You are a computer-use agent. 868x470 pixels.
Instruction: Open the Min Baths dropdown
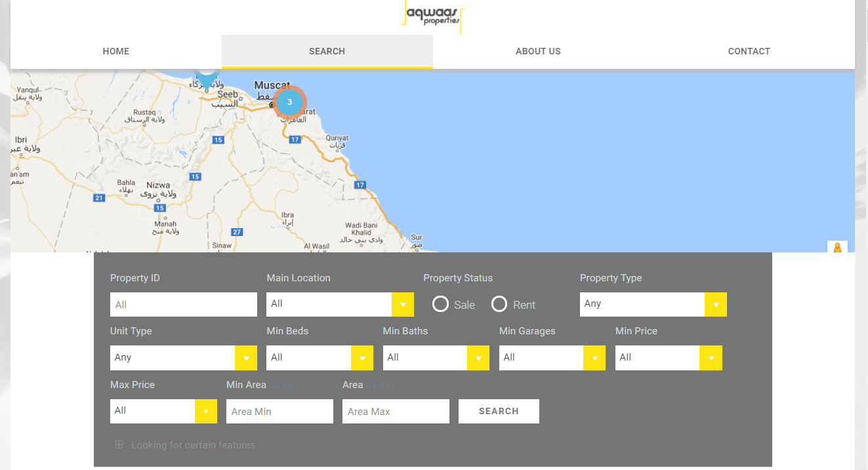[x=436, y=358]
